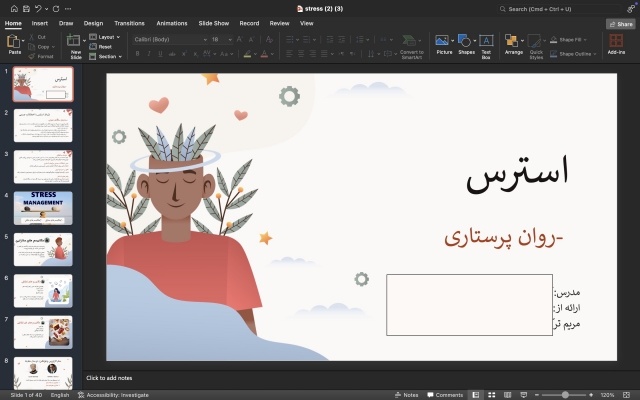Open the font name combo box
This screenshot has width=640, height=400.
pyautogui.click(x=170, y=39)
